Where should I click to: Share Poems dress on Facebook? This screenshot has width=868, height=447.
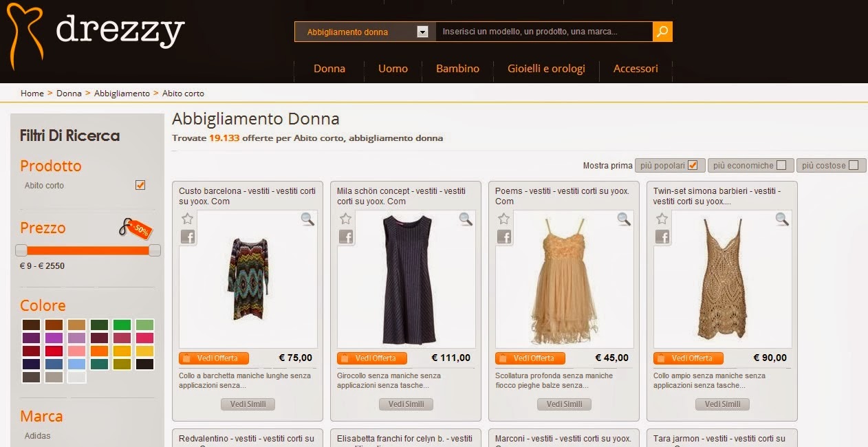504,237
